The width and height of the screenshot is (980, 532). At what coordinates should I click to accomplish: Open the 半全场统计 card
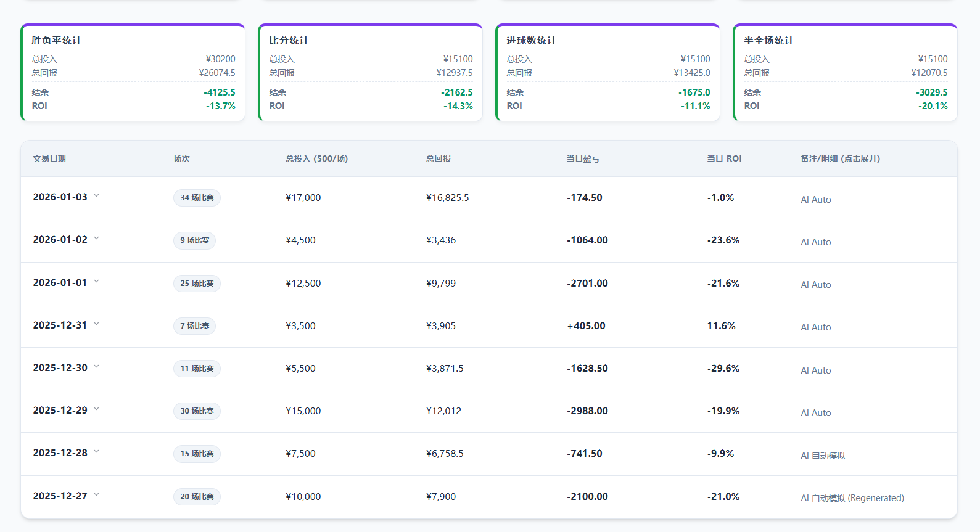846,73
